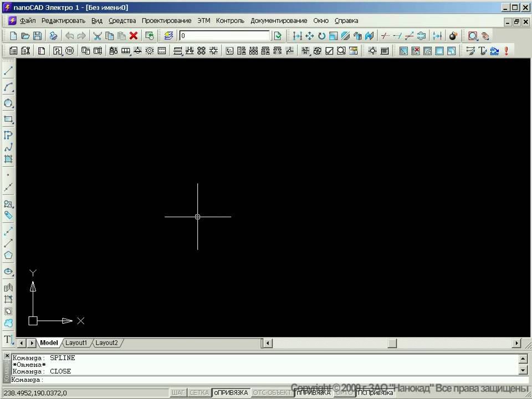This screenshot has height=399, width=532.
Task: Switch to the Layout2 tab
Action: pos(106,342)
